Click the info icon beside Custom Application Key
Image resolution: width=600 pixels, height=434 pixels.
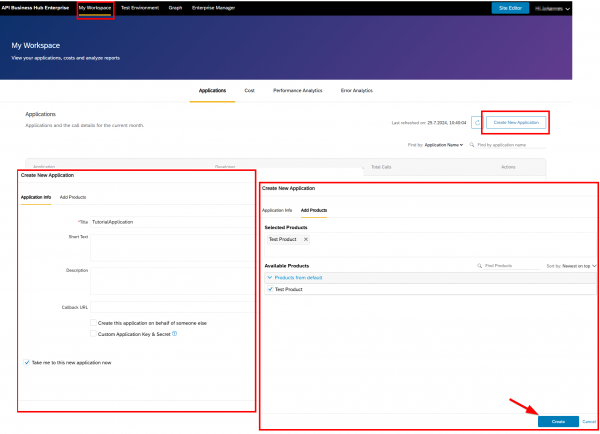coord(175,334)
